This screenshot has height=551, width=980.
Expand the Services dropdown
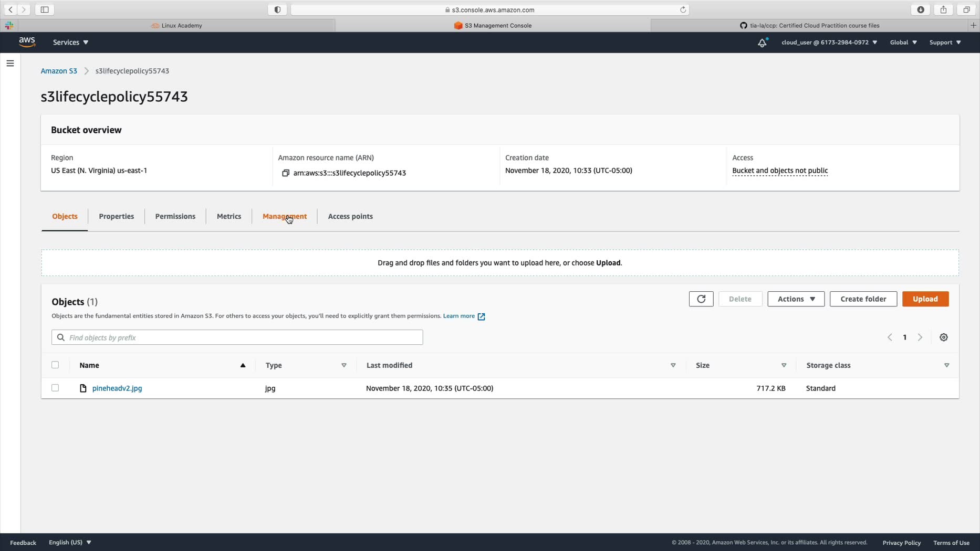[71, 43]
